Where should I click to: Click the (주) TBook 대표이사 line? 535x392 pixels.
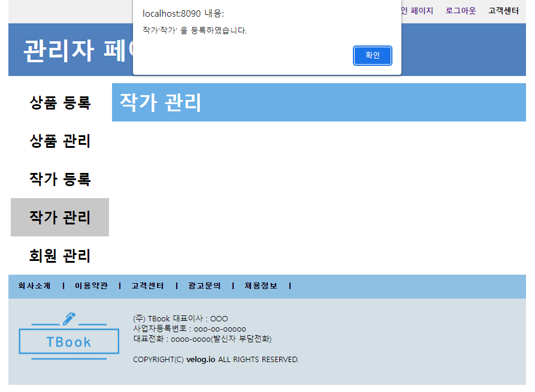(180, 319)
